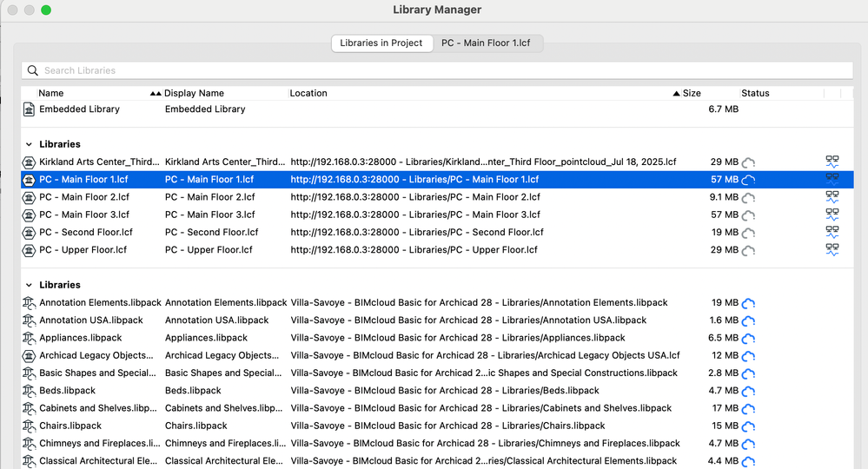Click cloud status icon for PC - Main Floor 2.lcf
This screenshot has width=868, height=469.
click(x=748, y=197)
